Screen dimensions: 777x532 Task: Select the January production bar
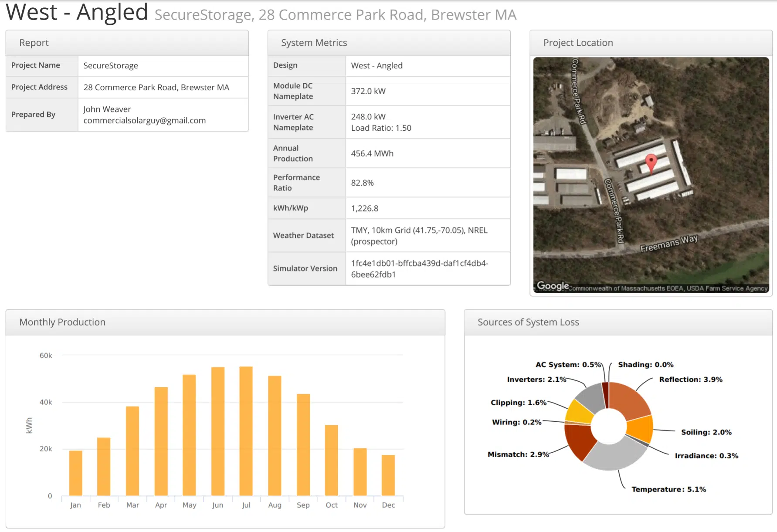(75, 473)
